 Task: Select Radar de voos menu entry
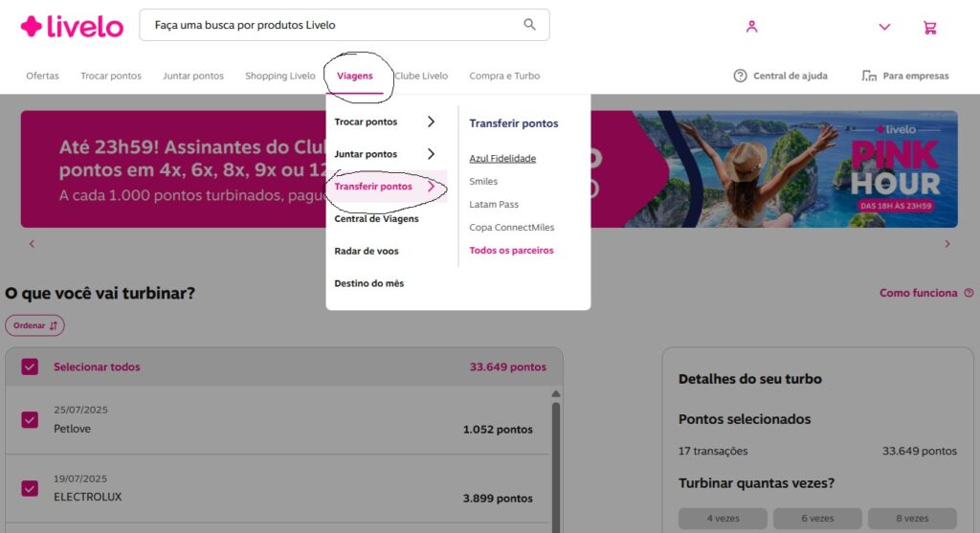coord(367,251)
